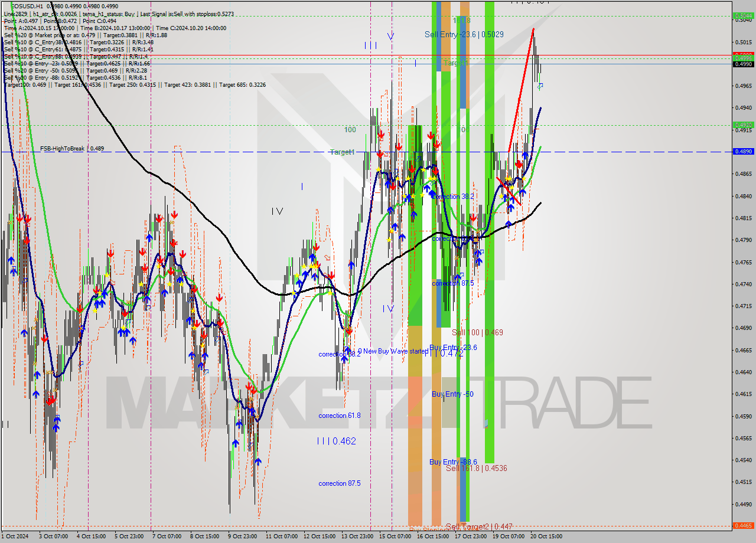Click the 'correction 87.5' label near 0.4515
The image size is (756, 543).
pyautogui.click(x=340, y=483)
